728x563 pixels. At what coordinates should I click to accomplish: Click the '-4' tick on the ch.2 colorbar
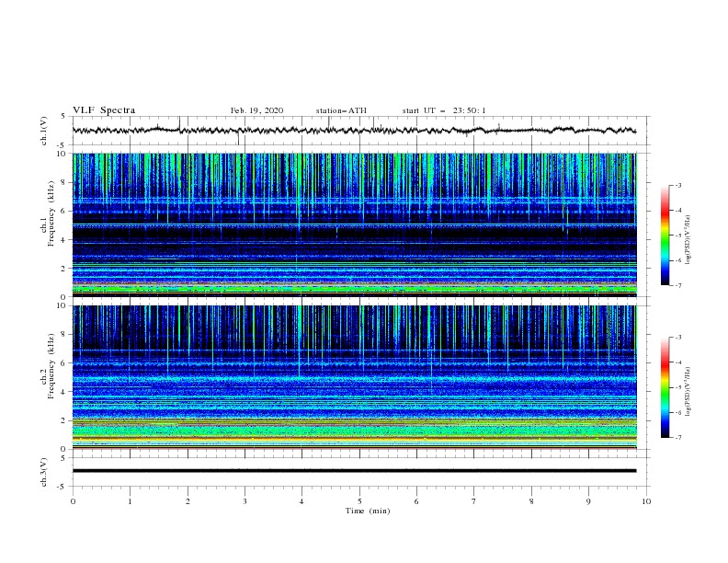[x=678, y=362]
